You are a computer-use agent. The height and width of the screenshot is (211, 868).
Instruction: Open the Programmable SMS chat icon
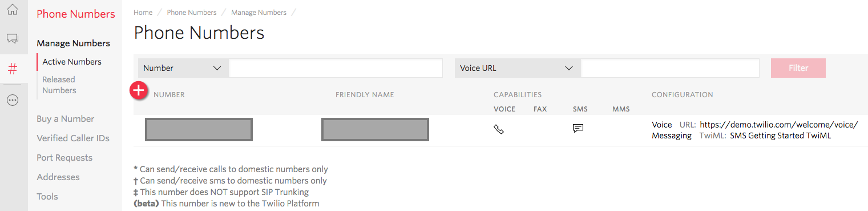[13, 39]
